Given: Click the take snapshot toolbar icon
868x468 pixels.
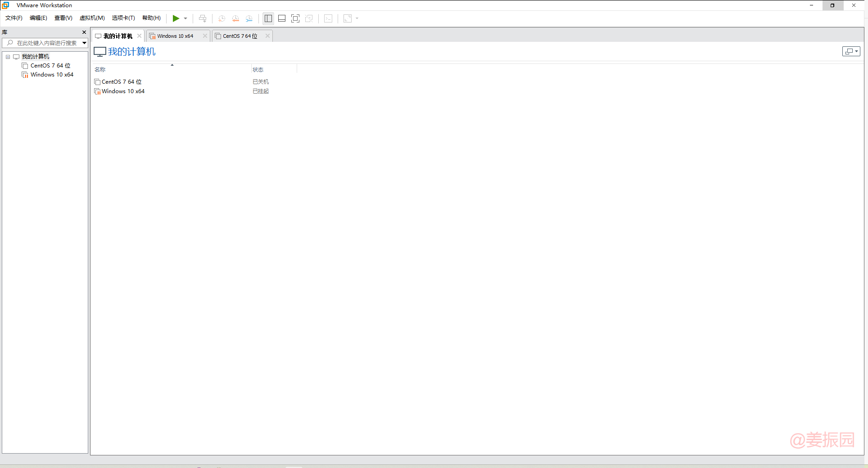Looking at the screenshot, I should (222, 18).
